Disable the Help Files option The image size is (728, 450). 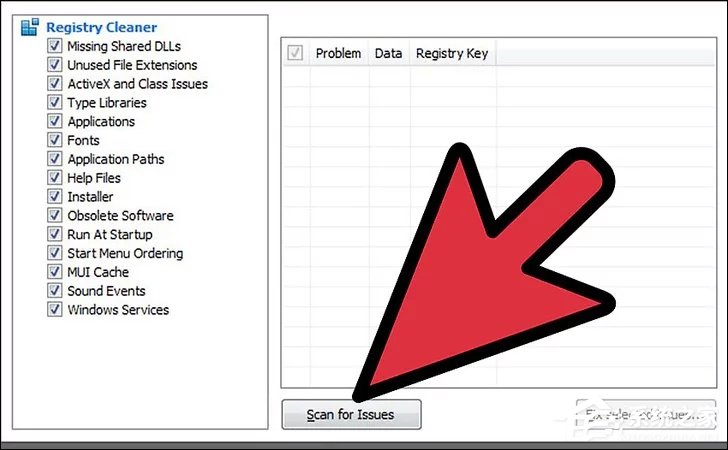point(54,177)
